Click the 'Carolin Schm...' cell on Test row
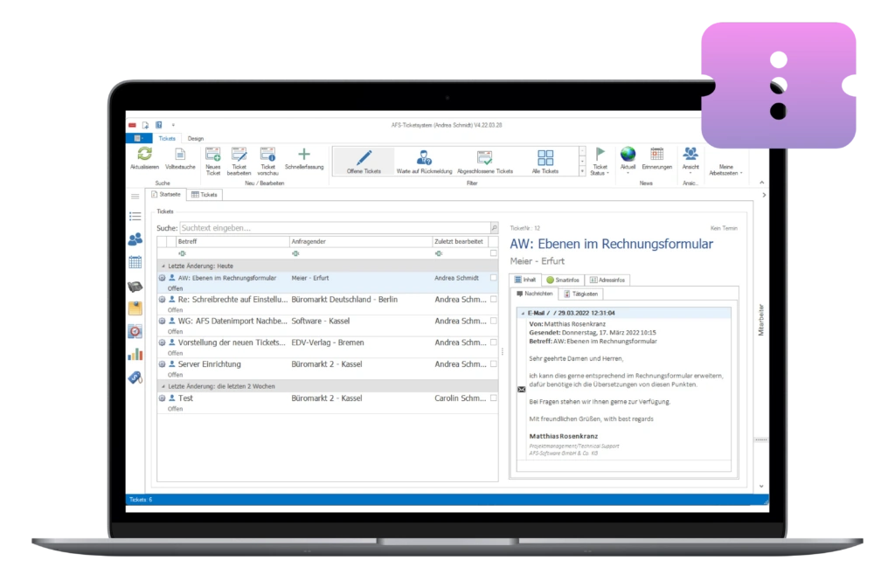Image resolution: width=895 pixels, height=588 pixels. click(460, 398)
